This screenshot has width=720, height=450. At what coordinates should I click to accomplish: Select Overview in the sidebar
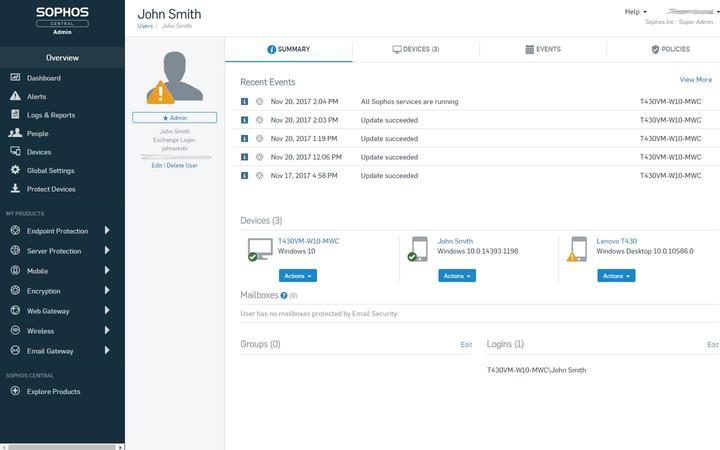coord(62,58)
